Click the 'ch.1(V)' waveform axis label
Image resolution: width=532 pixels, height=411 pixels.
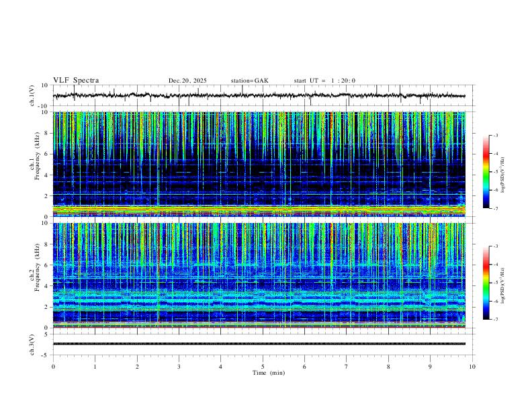(32, 95)
